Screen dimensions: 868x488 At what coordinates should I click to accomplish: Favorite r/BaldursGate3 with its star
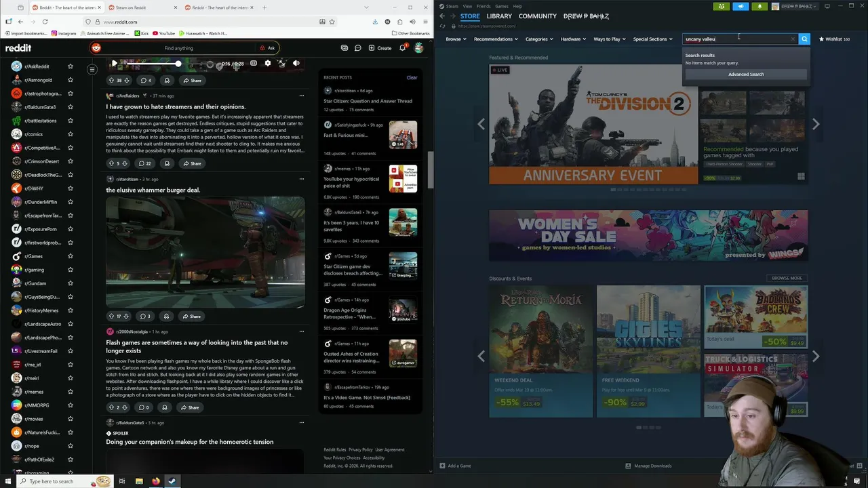71,107
